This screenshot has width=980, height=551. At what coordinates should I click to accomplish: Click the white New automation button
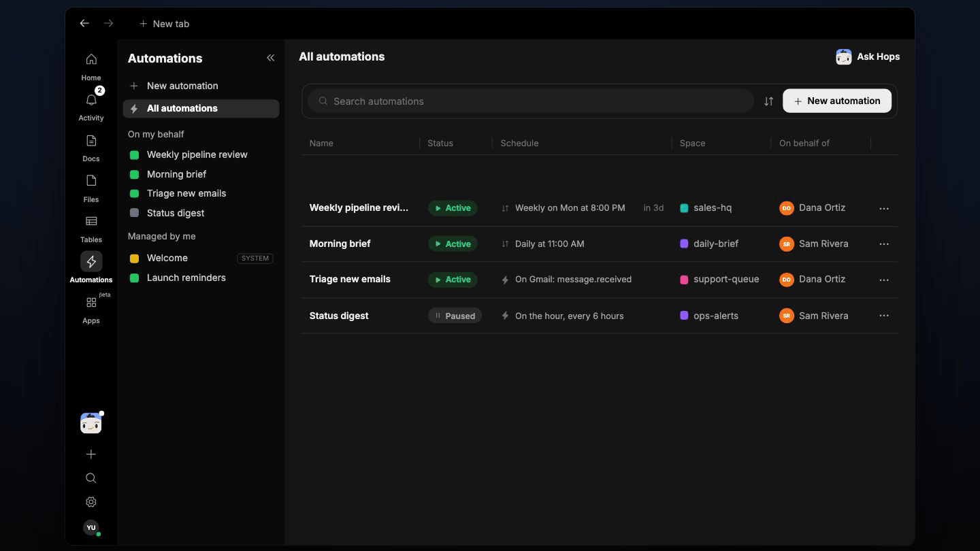[x=837, y=101]
